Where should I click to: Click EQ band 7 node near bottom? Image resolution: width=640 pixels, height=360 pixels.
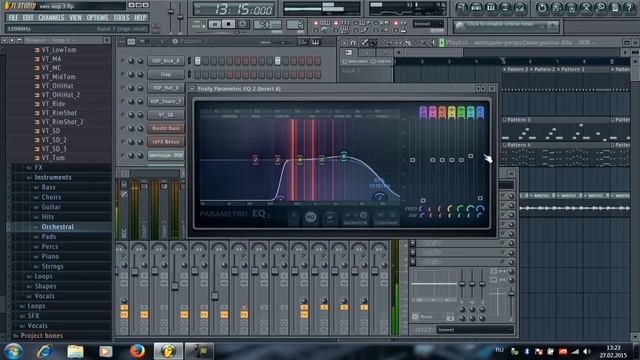379,197
